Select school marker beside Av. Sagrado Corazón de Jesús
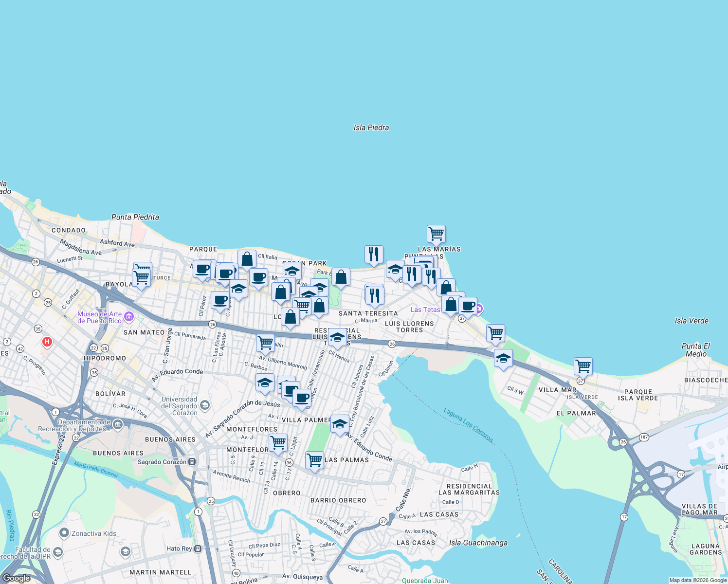 tap(265, 383)
